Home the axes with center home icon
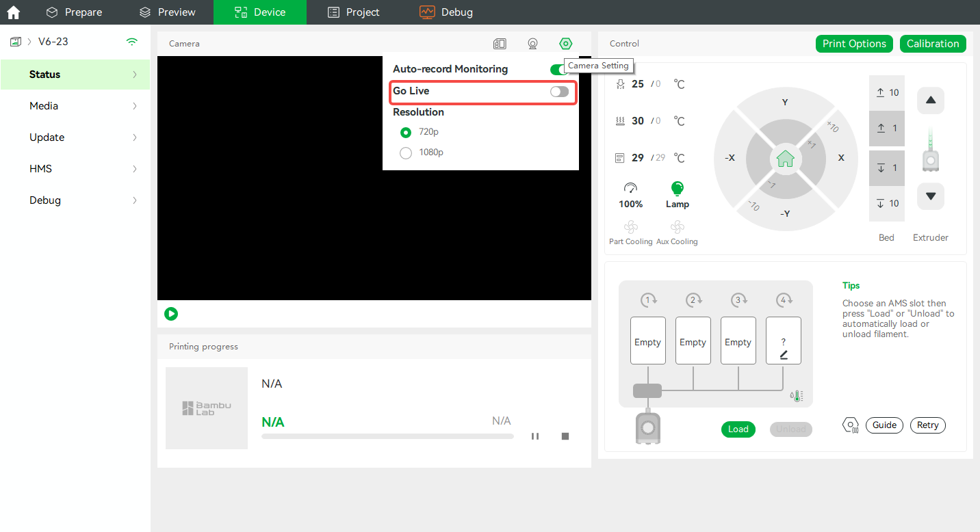This screenshot has height=532, width=980. point(785,159)
